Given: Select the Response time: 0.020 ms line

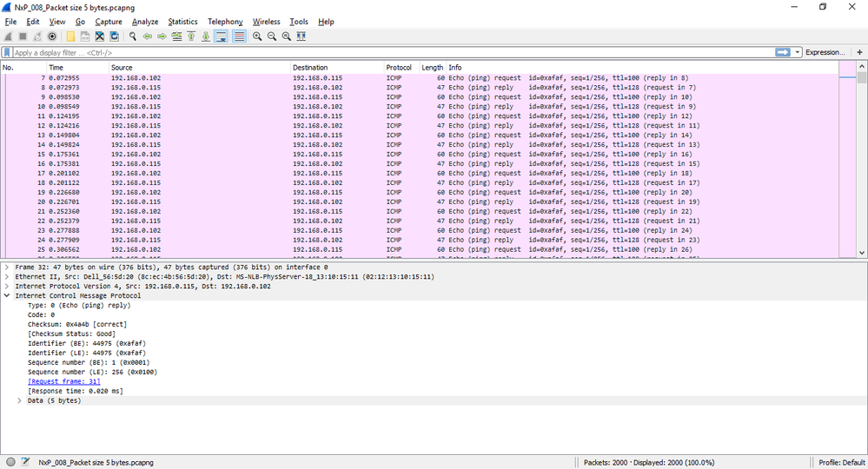Looking at the screenshot, I should 76,391.
